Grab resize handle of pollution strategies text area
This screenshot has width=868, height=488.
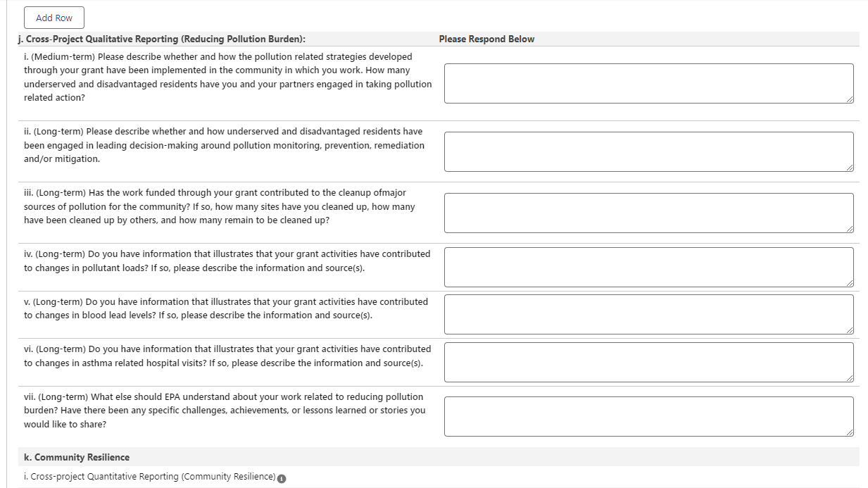click(850, 99)
